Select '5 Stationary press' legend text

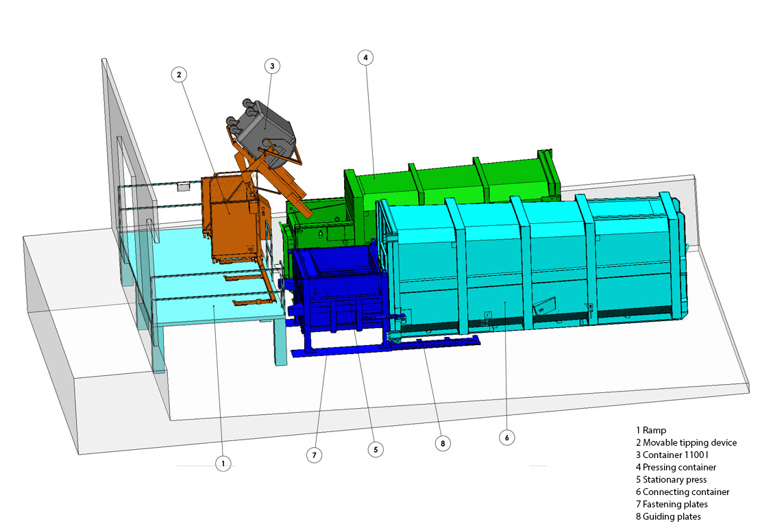pos(672,479)
